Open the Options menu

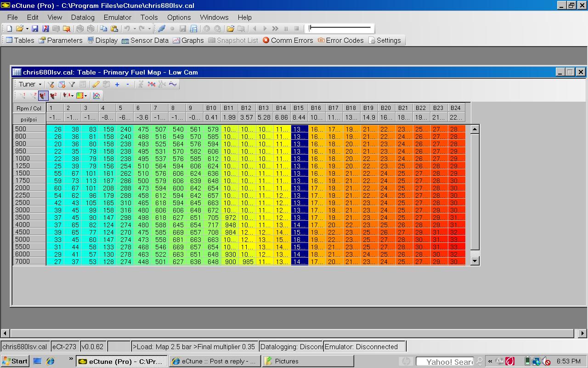179,17
